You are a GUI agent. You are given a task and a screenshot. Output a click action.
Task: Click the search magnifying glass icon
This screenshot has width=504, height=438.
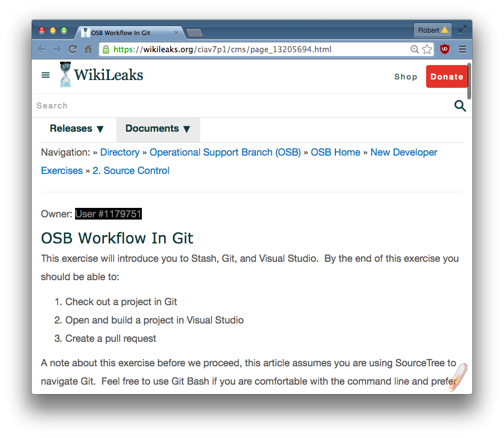pyautogui.click(x=460, y=106)
